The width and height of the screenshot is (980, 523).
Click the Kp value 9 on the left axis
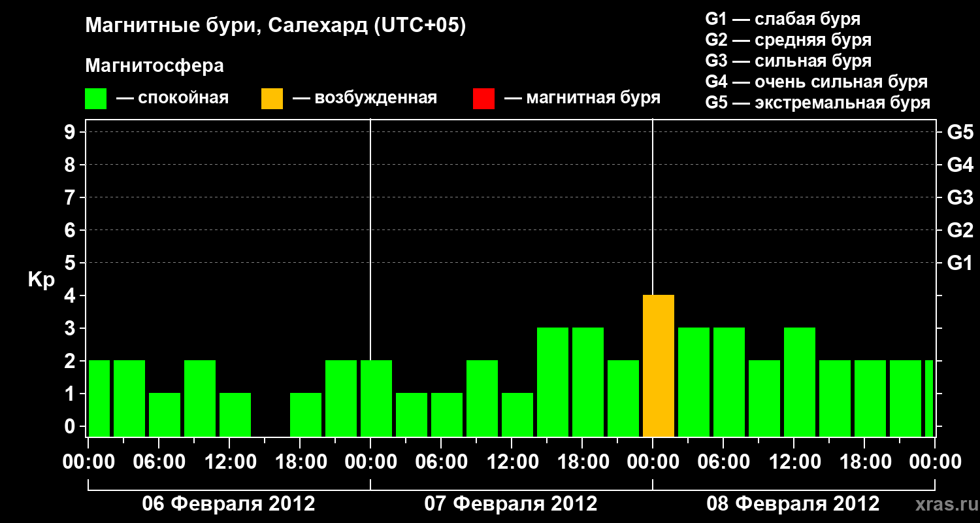[x=71, y=132]
